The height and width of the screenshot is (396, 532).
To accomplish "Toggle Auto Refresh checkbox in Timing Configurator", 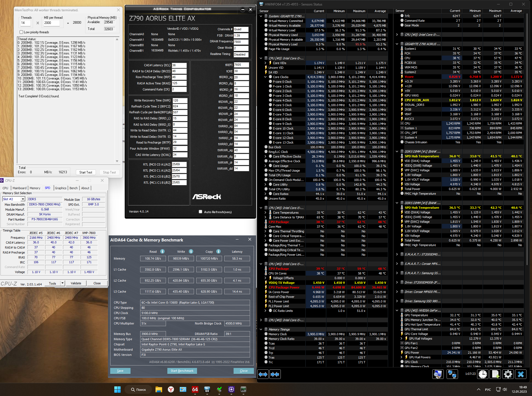I will [x=201, y=212].
